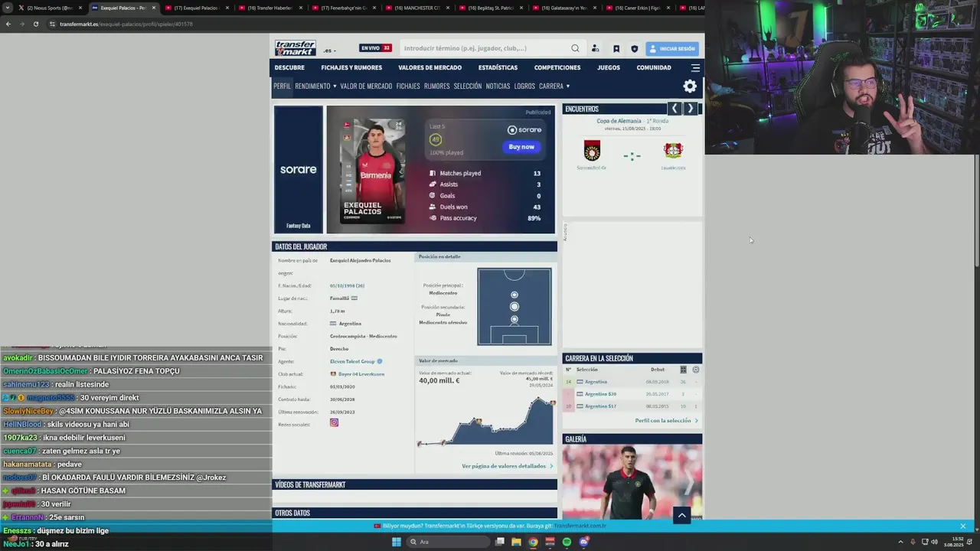The width and height of the screenshot is (980, 551).
Task: Open the Competiciones menu
Action: (557, 67)
